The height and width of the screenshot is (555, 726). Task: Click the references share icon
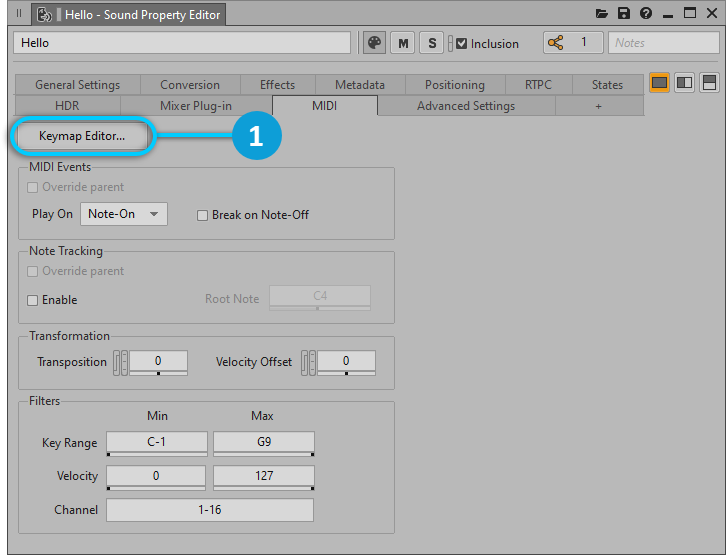[556, 43]
